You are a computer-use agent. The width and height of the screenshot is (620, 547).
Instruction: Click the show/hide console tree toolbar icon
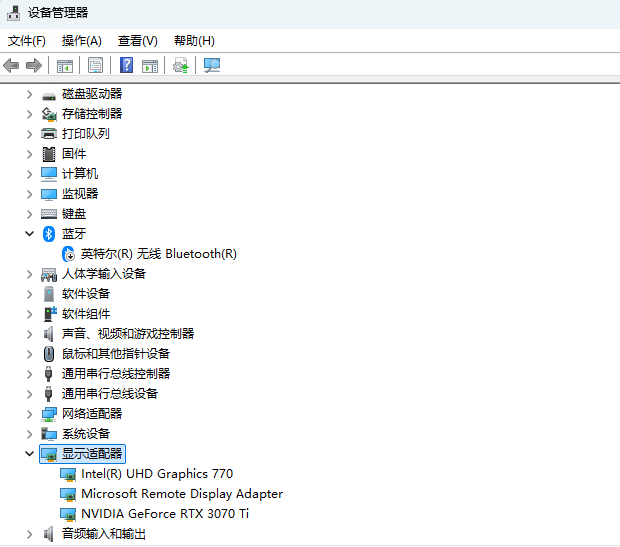coord(64,65)
